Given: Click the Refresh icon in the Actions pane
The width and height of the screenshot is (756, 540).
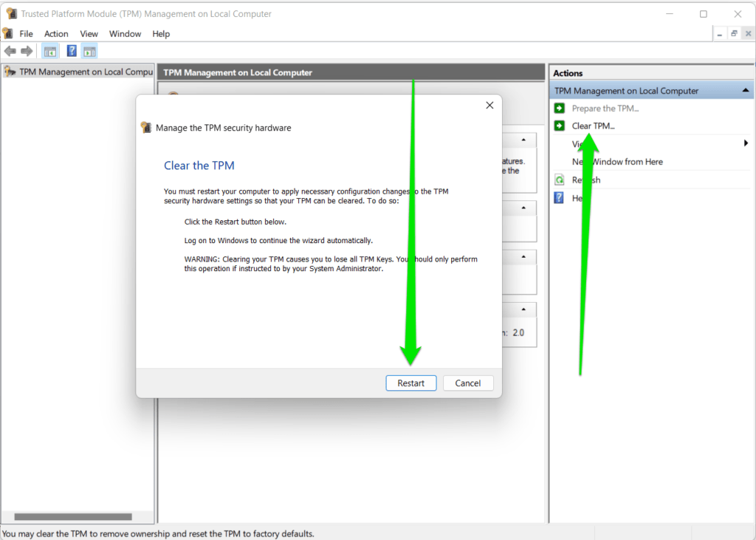Looking at the screenshot, I should [559, 180].
